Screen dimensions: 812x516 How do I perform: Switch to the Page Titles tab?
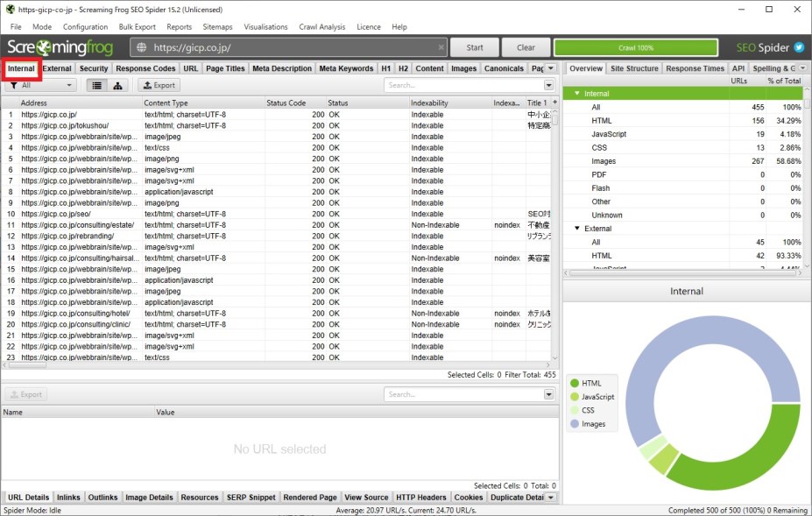(x=225, y=68)
